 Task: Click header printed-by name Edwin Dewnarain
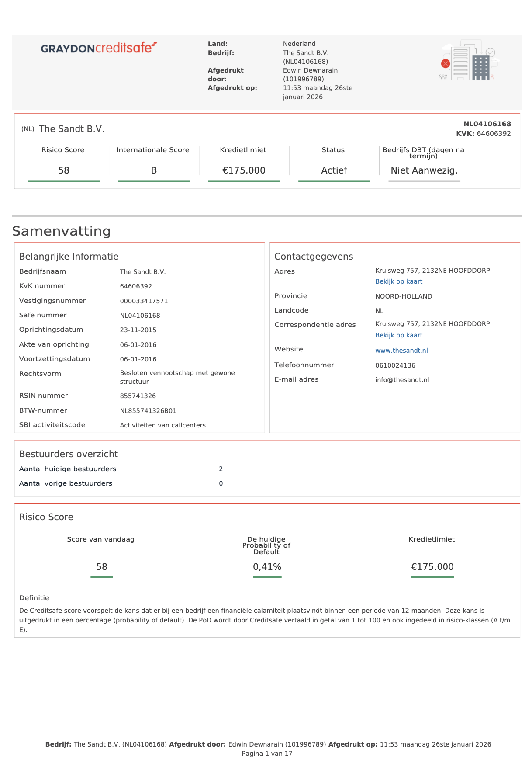click(310, 70)
